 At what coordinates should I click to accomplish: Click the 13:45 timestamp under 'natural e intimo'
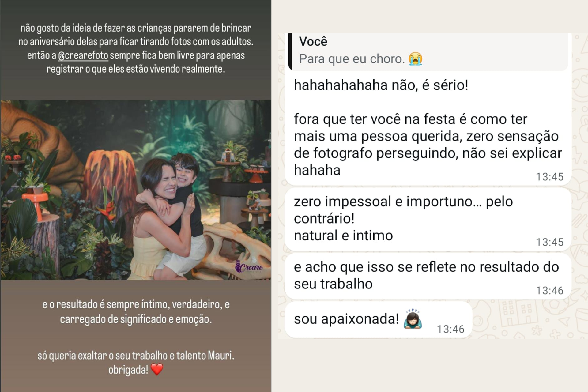coord(549,242)
